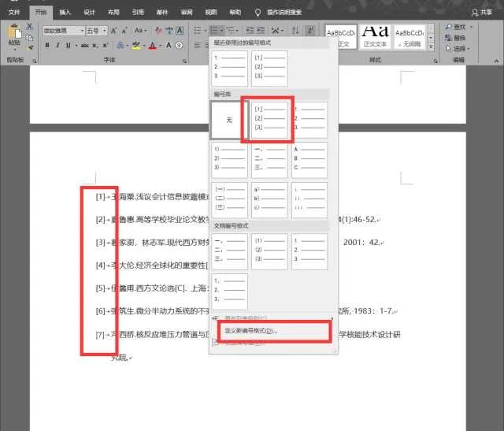Choose Define New Number Format menu item
Viewport: 504px width, 431px height.
[274, 331]
